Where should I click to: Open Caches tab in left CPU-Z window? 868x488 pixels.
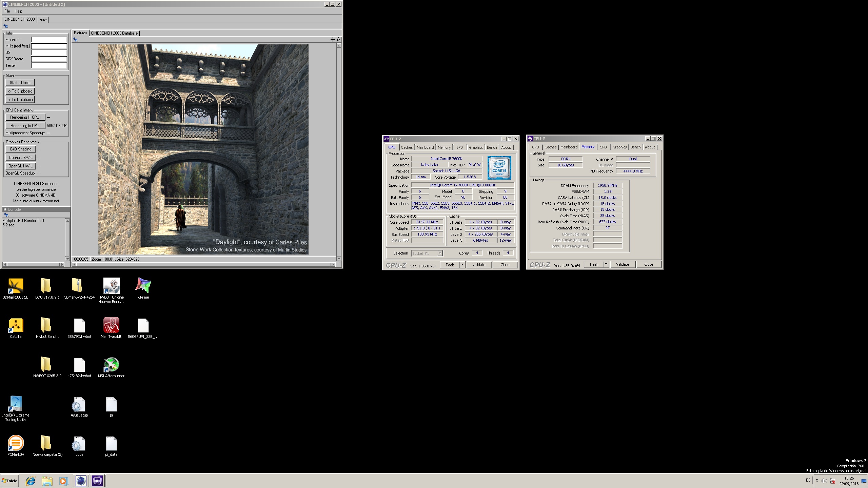pos(407,147)
